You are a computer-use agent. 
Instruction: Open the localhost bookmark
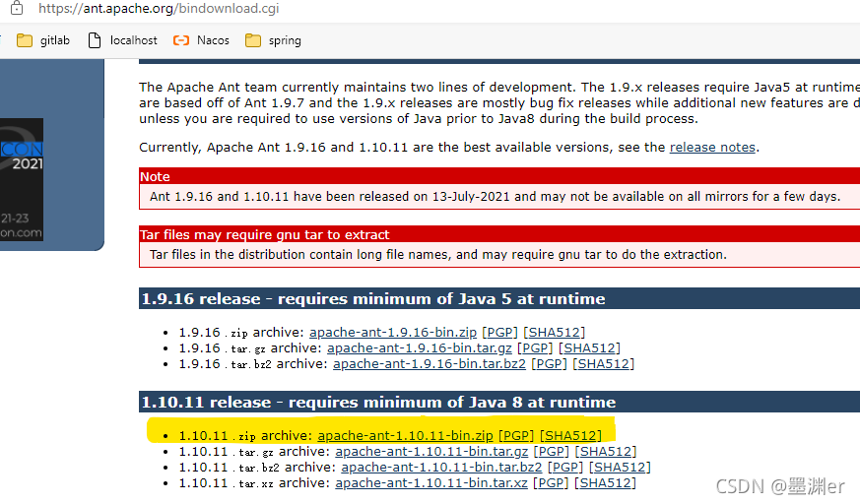[x=123, y=40]
